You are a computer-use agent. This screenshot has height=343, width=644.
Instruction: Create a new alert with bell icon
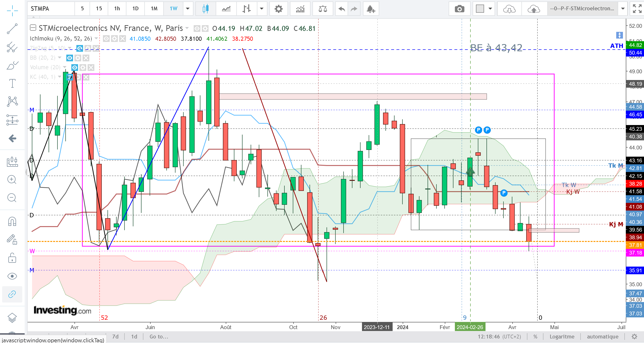[x=371, y=9]
